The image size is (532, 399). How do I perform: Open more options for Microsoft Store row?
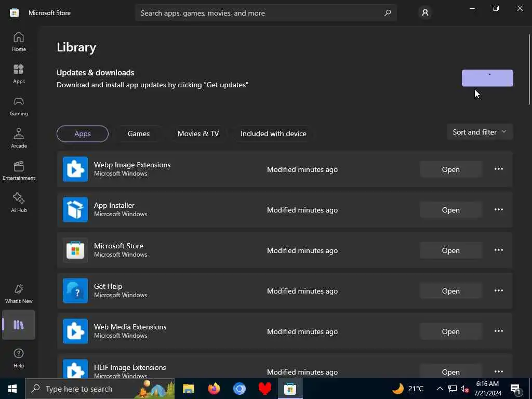click(x=498, y=250)
